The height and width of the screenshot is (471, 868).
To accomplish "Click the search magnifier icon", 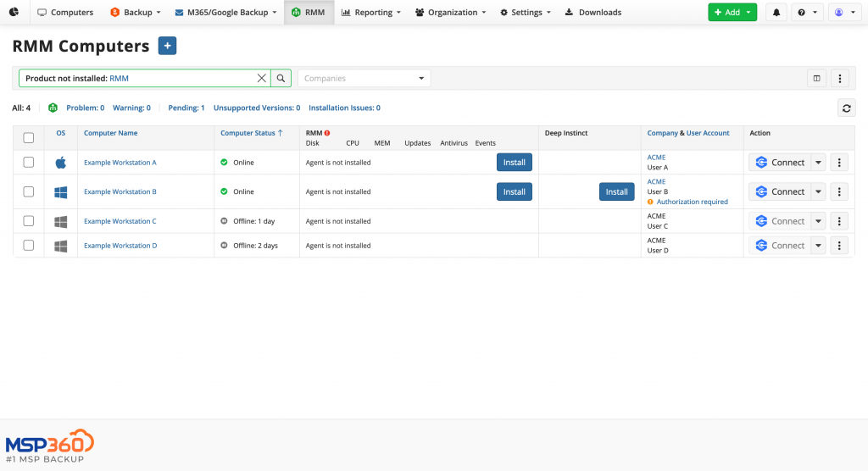I will click(281, 78).
